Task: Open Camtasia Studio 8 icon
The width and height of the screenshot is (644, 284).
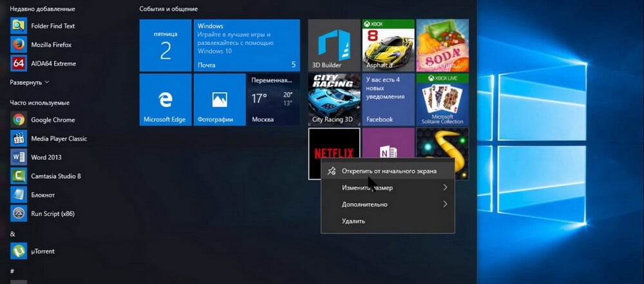Action: [x=19, y=176]
